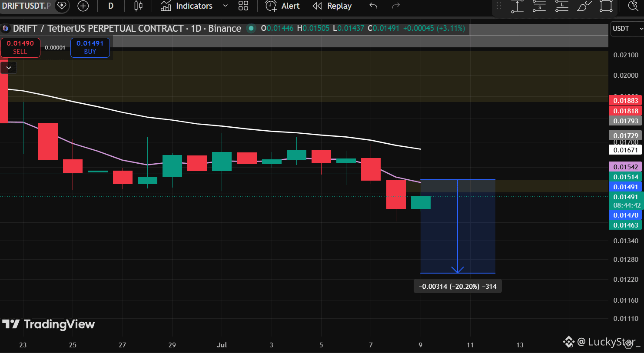Open the USDT currency dropdown

click(x=627, y=29)
